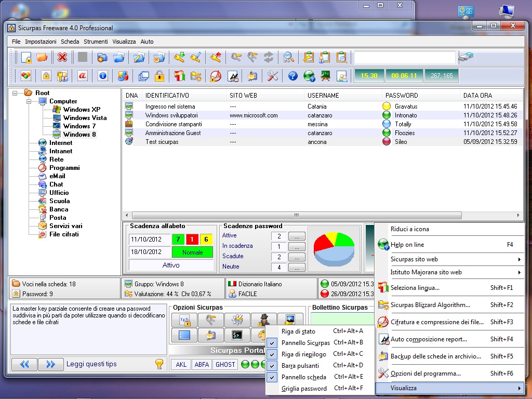This screenshot has width=532, height=399.
Task: Click the new folder with star icon
Action: click(x=102, y=57)
